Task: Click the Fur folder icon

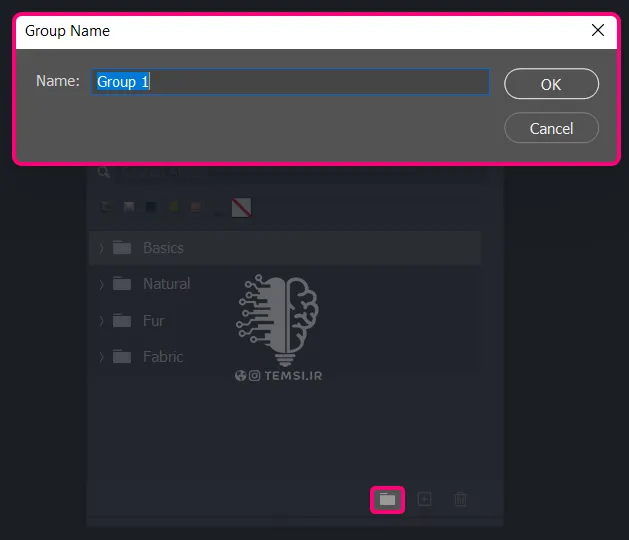Action: click(x=122, y=320)
